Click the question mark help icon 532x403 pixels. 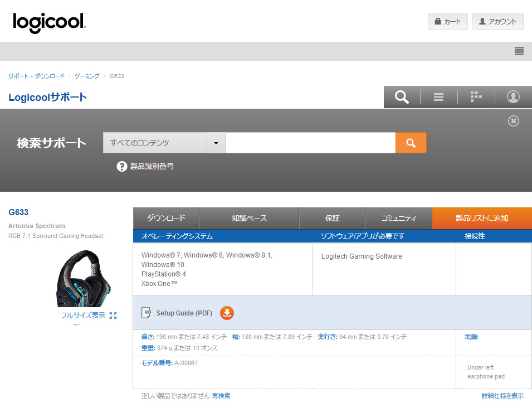tap(122, 166)
